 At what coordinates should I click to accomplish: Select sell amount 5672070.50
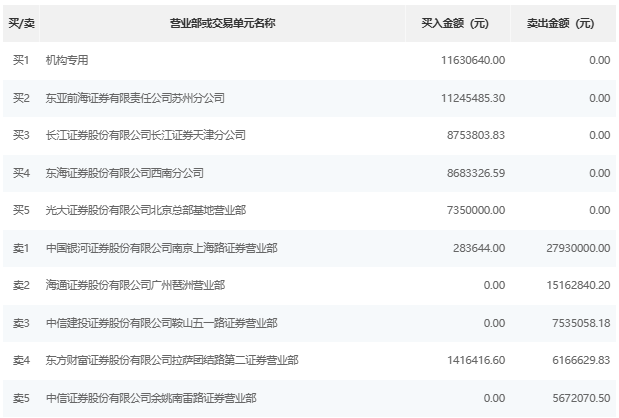click(581, 398)
